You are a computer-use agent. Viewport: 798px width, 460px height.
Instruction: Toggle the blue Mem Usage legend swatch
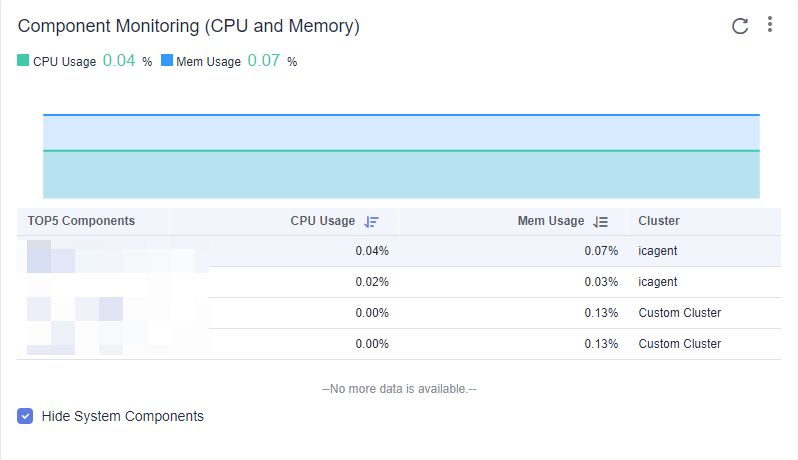tap(166, 61)
